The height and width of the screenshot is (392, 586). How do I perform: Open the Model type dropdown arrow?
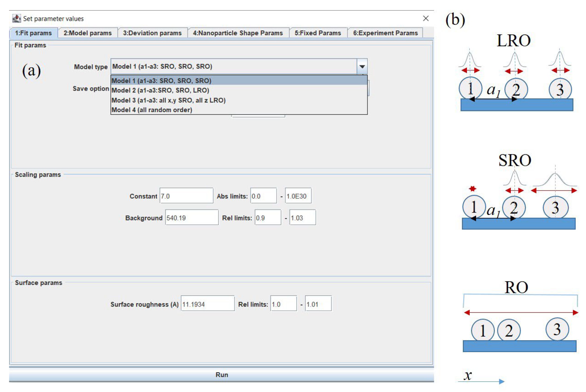tap(362, 67)
